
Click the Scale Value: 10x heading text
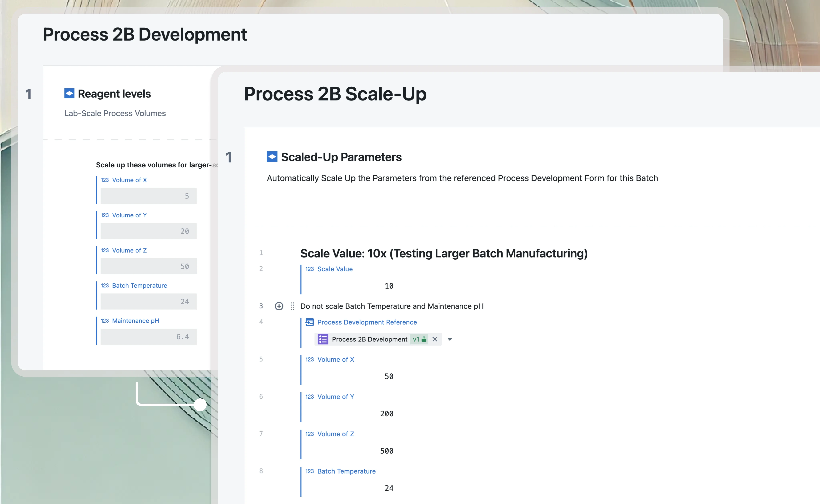pyautogui.click(x=444, y=253)
